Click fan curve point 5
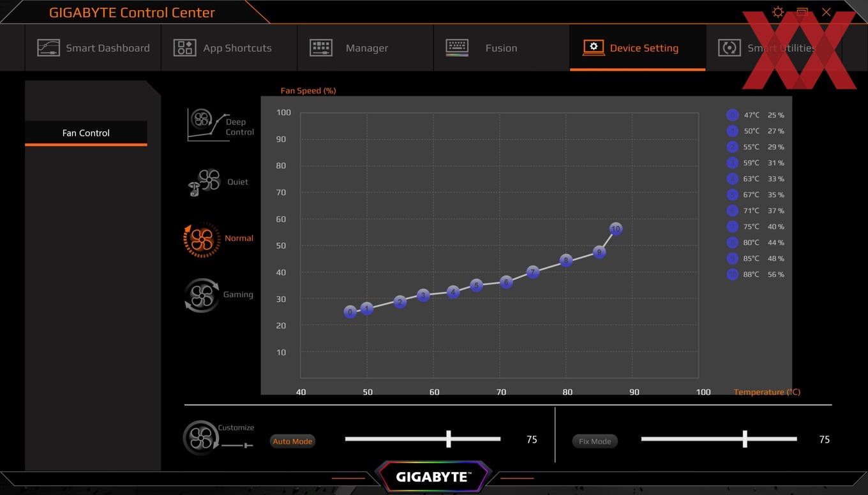Image resolution: width=868 pixels, height=495 pixels. (476, 285)
